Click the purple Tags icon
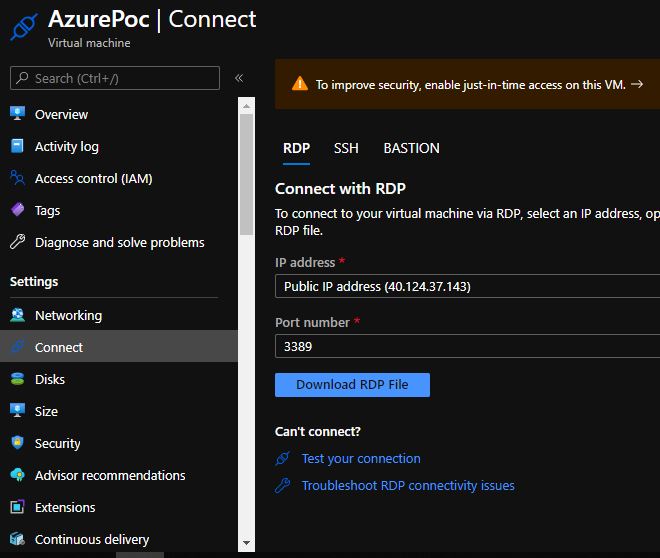 click(x=17, y=210)
